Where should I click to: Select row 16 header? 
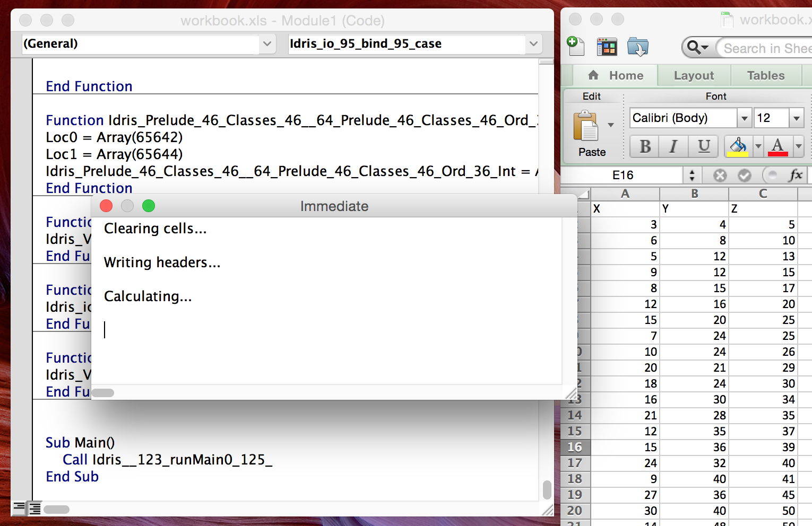pyautogui.click(x=575, y=447)
